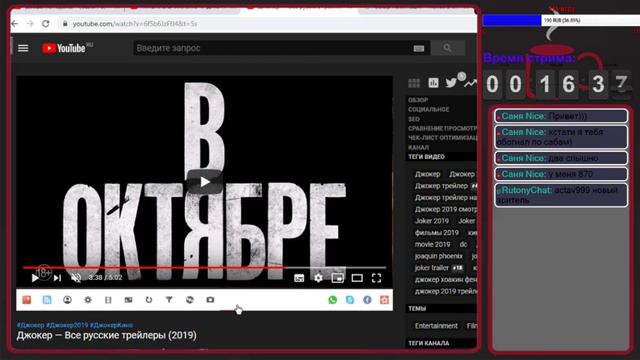Take a screenshot with camera icon

[x=210, y=300]
